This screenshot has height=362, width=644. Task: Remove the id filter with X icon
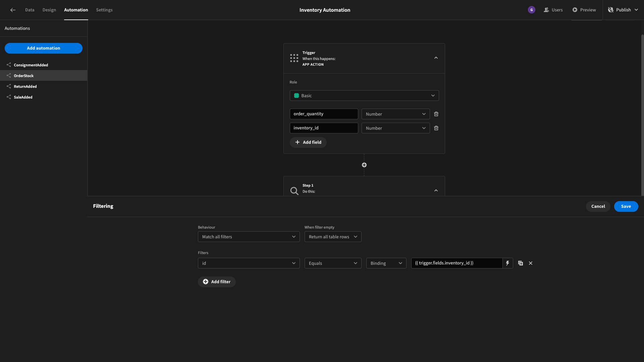(531, 263)
